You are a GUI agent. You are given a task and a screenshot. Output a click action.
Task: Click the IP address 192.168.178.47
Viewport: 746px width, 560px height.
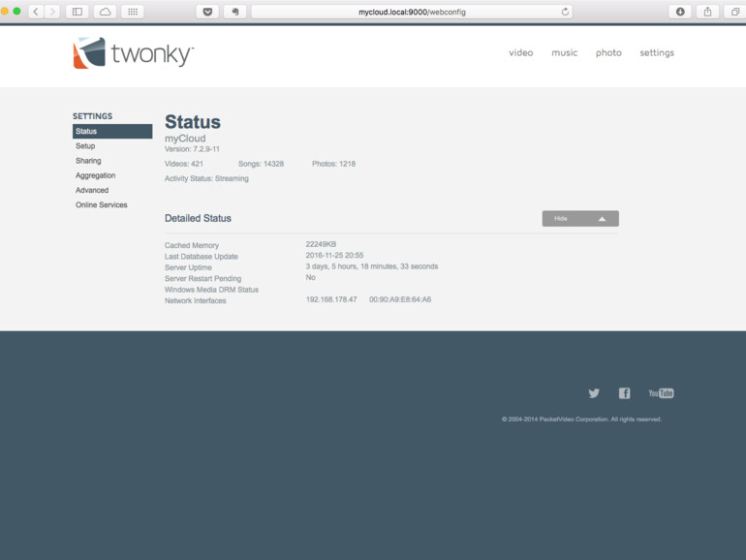click(331, 299)
